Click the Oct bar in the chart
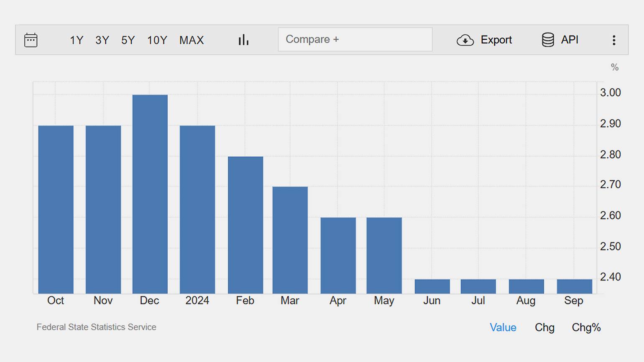This screenshot has height=362, width=644. 56,209
